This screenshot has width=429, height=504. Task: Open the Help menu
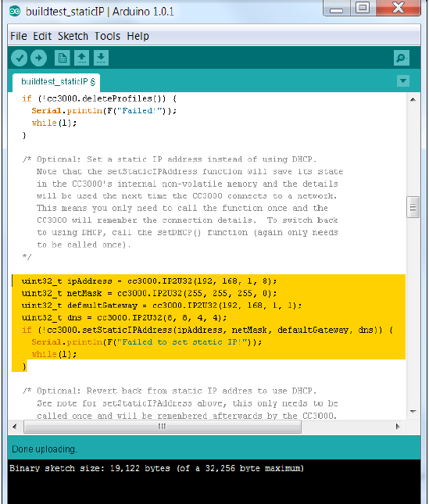click(x=138, y=36)
